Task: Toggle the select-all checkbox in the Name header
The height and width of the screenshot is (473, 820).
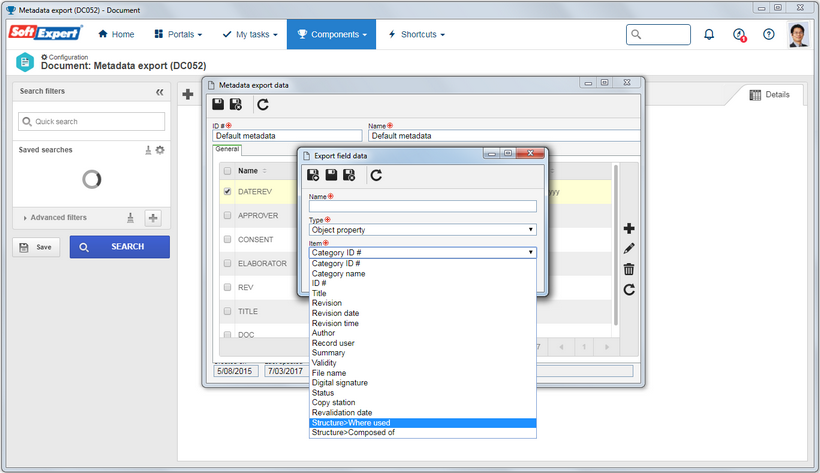Action: point(227,171)
